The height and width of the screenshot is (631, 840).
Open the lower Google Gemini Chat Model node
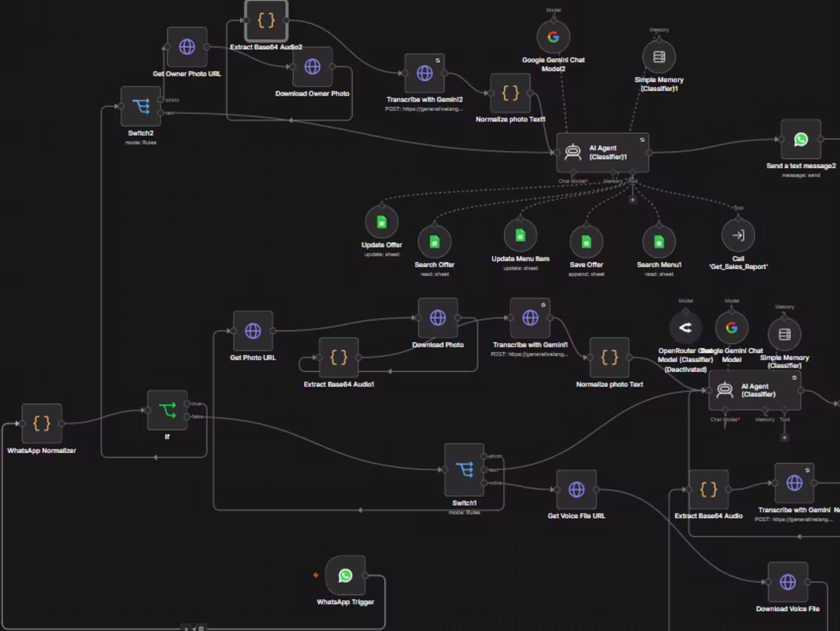732,328
